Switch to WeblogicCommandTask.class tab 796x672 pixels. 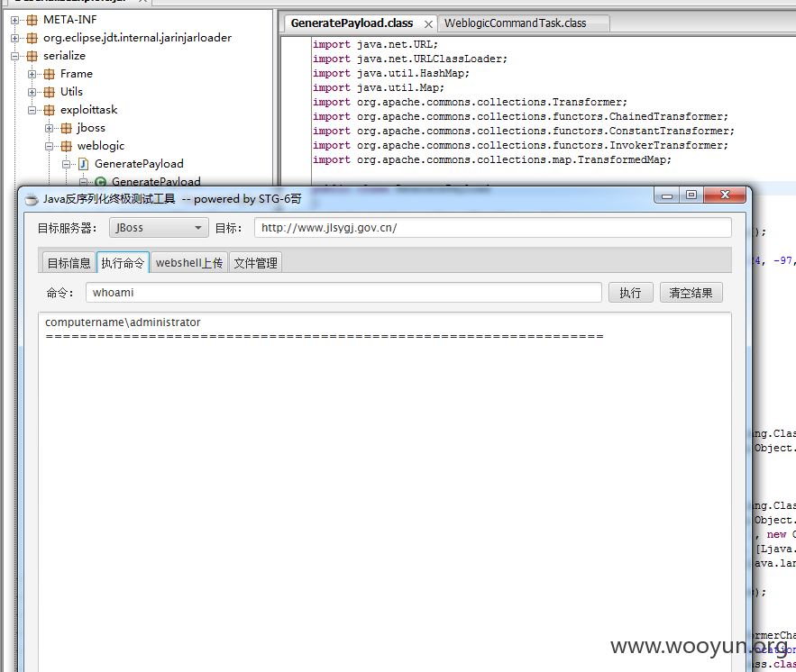click(516, 23)
